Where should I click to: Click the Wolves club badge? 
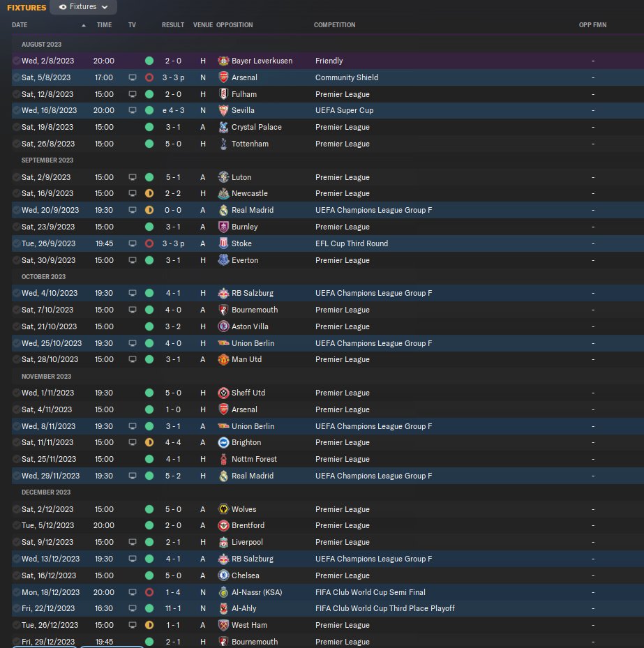coord(223,509)
